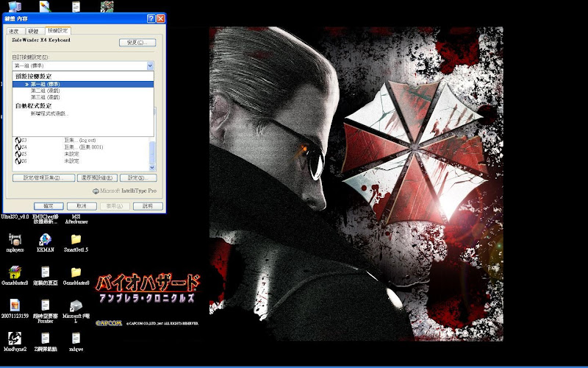Click the 設定(N)... button
This screenshot has height=368, width=588.
pos(138,177)
